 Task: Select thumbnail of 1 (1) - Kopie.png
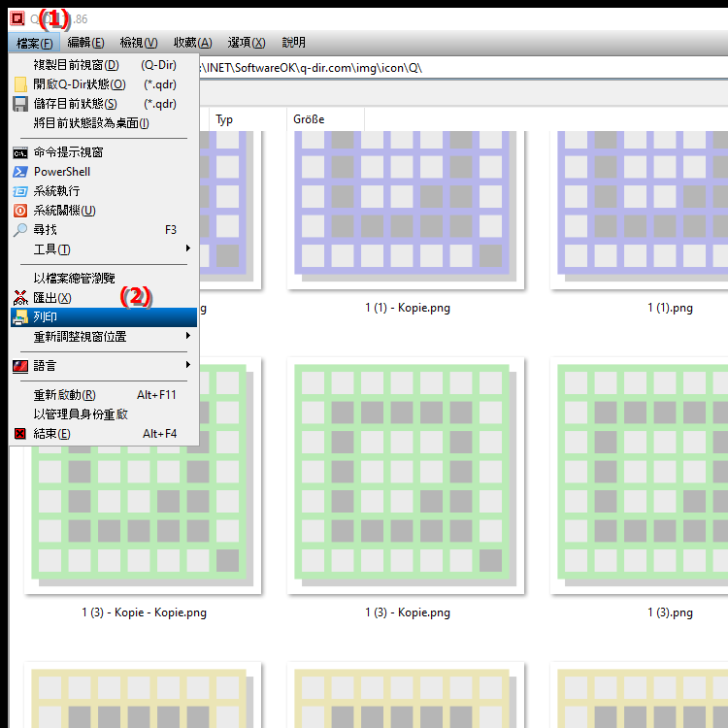tap(406, 210)
